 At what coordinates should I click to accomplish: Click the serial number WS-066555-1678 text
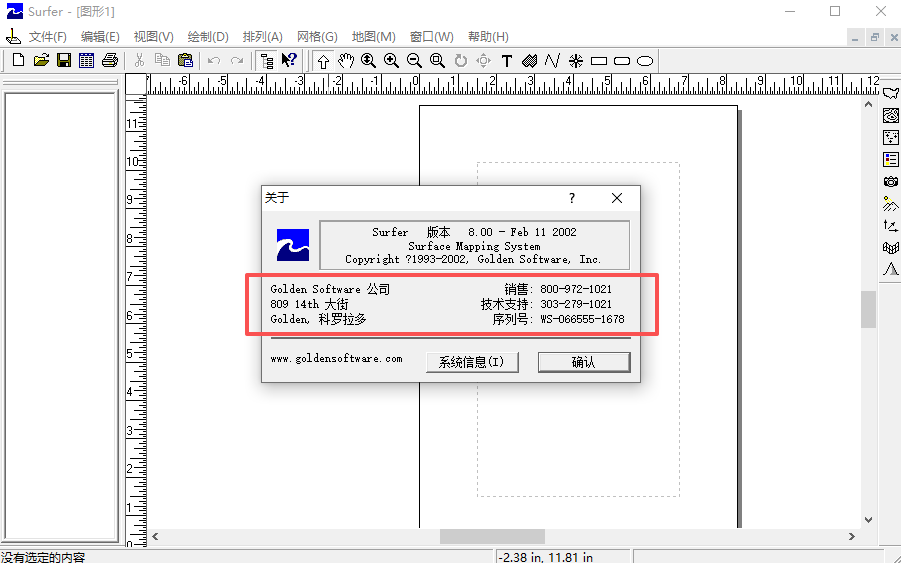click(x=582, y=319)
